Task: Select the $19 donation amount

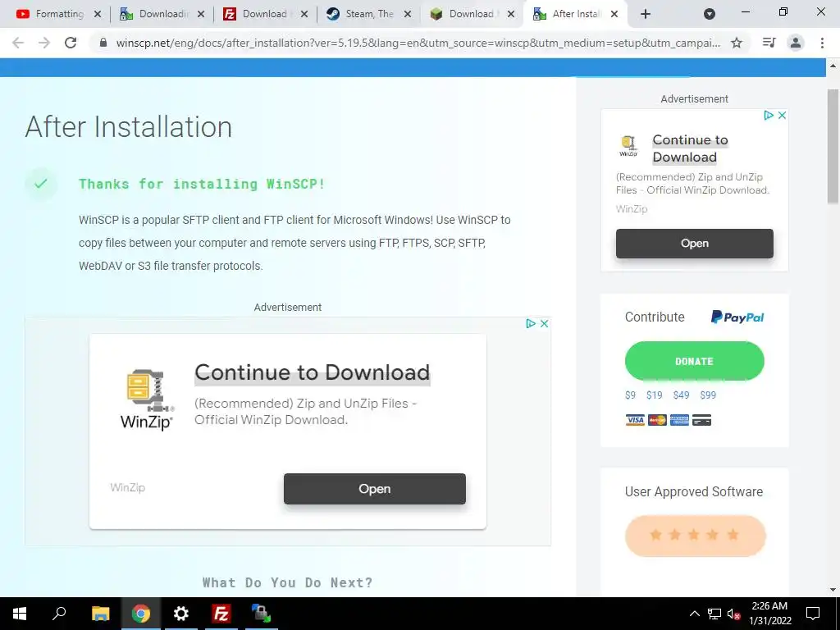Action: 654,395
